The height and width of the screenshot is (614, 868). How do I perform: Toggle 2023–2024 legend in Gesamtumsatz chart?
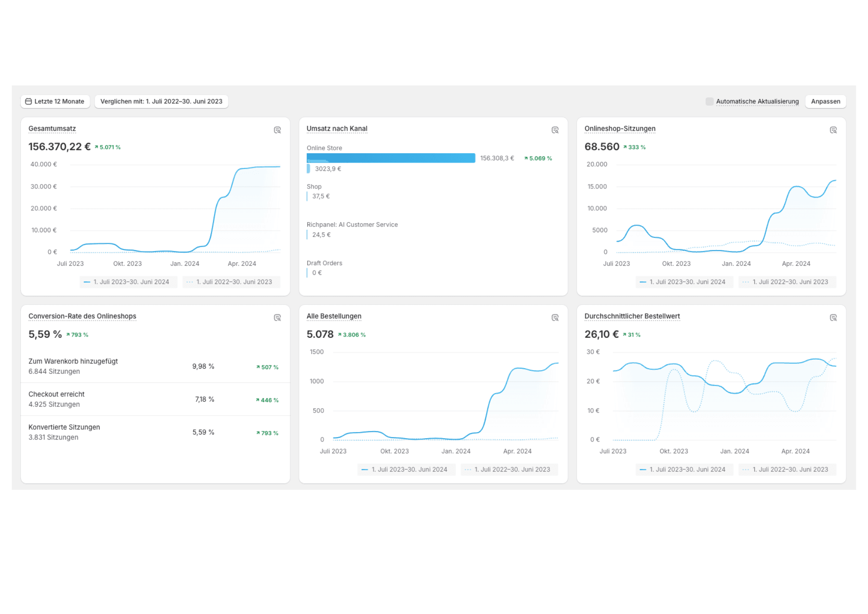(x=128, y=282)
